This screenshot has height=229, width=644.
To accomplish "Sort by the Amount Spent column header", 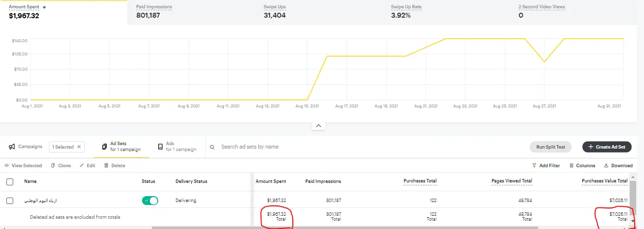I will [x=271, y=181].
